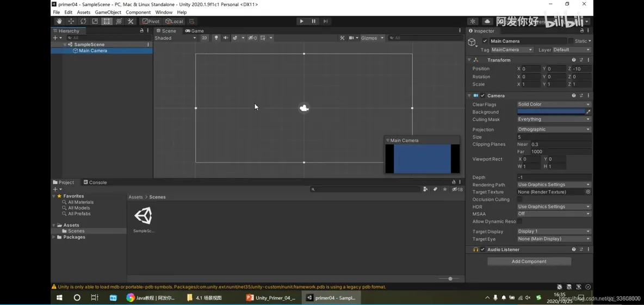
Task: Toggle the grid snapping icon
Action: 192,21
